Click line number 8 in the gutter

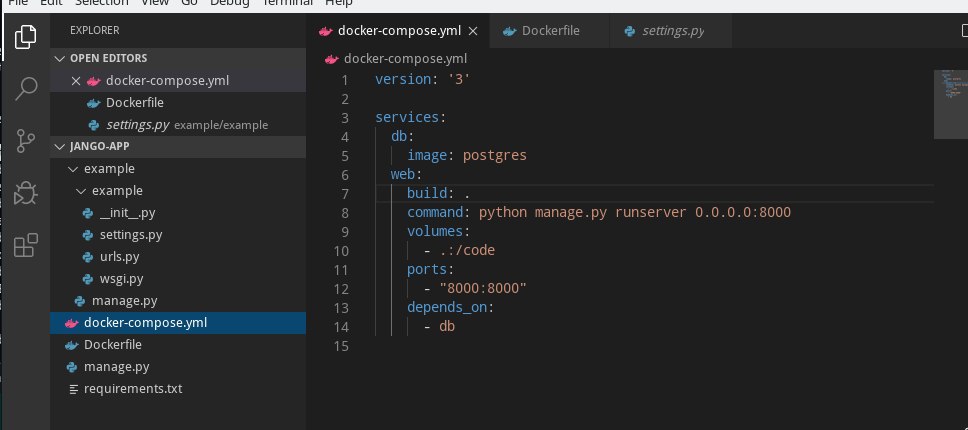[344, 213]
